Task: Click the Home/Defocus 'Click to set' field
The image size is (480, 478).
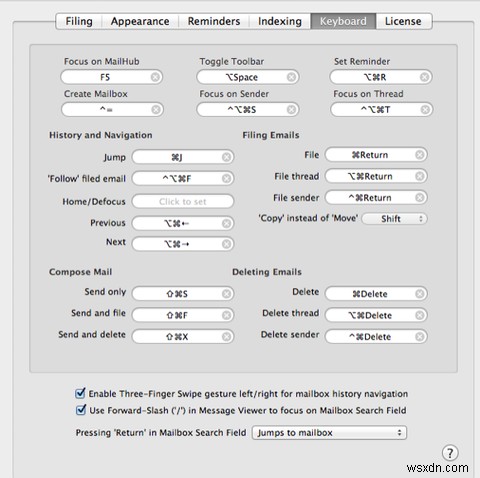Action: pyautogui.click(x=183, y=201)
